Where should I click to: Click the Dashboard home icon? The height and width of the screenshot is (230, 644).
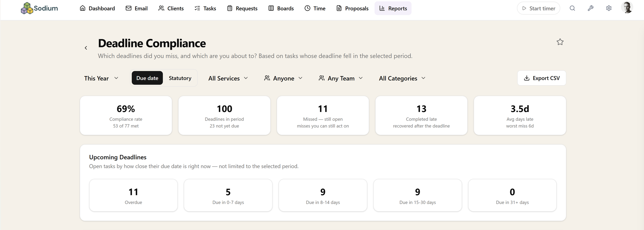tap(82, 8)
